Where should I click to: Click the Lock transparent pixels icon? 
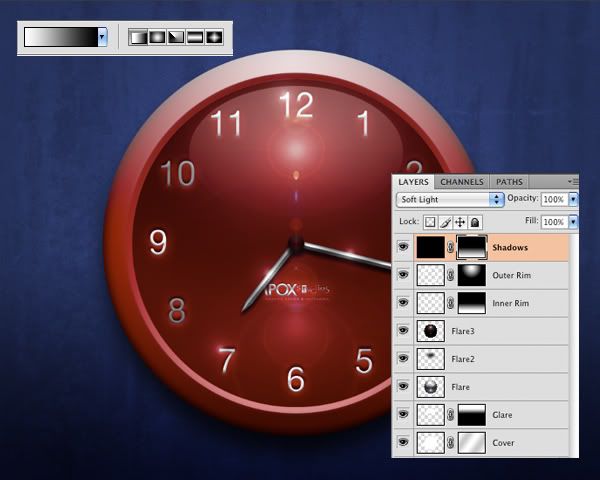pyautogui.click(x=430, y=222)
